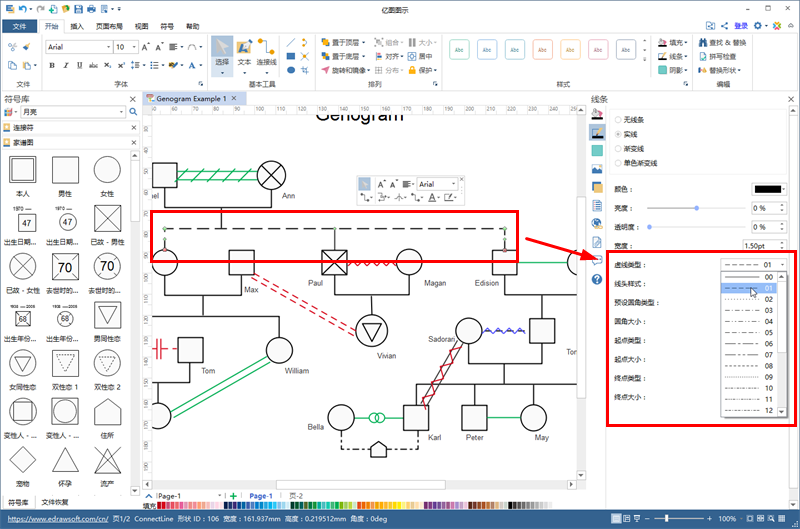Viewport: 800px width, 529px height.
Task: Search symbol library with magnifier icon
Action: point(133,112)
